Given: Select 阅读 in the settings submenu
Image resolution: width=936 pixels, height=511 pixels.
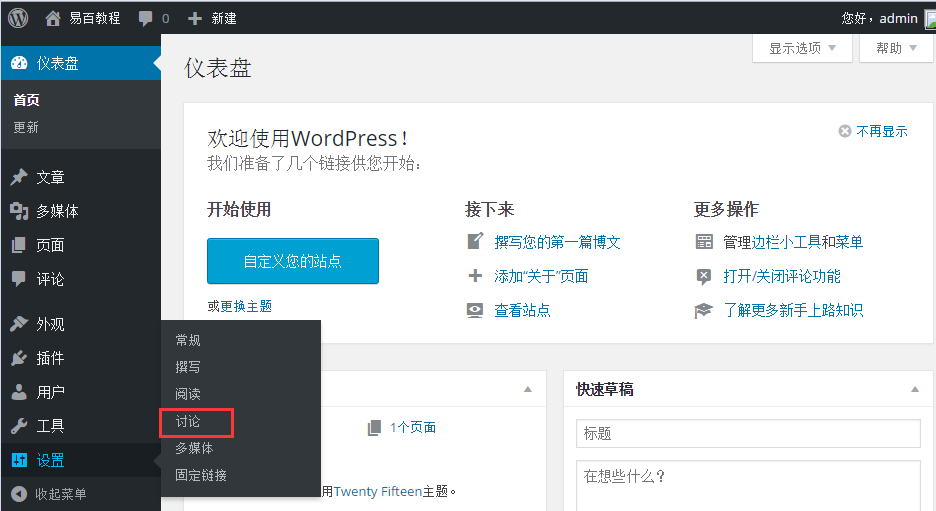Looking at the screenshot, I should pyautogui.click(x=188, y=394).
